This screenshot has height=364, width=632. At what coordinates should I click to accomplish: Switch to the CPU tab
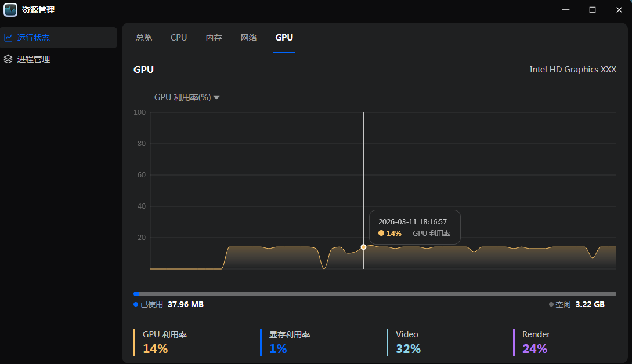pos(179,38)
